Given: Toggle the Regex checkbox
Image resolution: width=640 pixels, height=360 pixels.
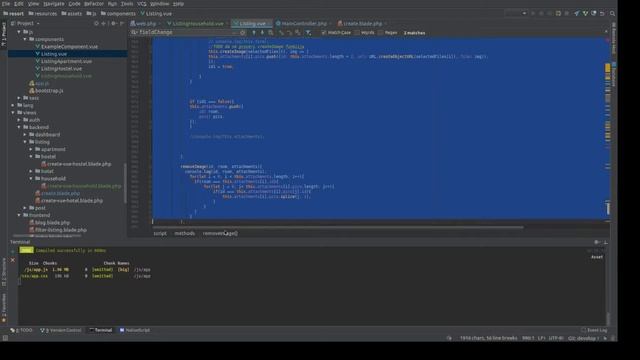Looking at the screenshot, I should point(387,33).
